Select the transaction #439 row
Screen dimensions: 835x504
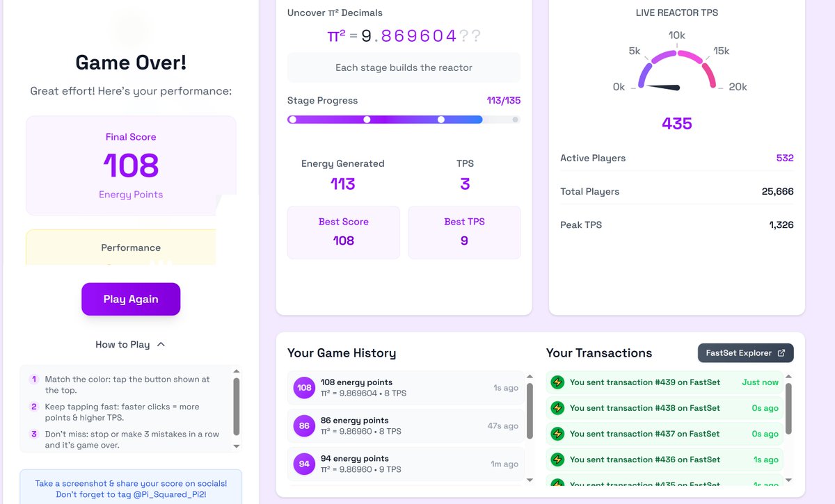[665, 382]
